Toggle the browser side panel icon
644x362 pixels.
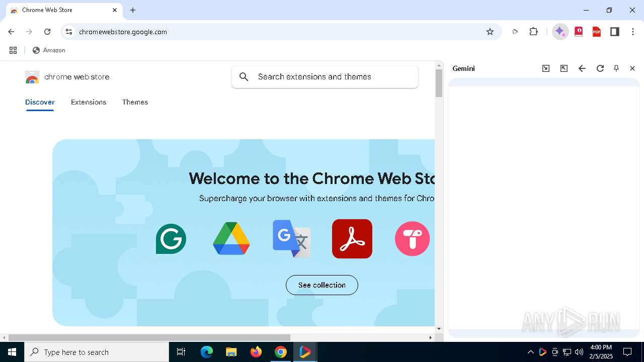click(615, 32)
